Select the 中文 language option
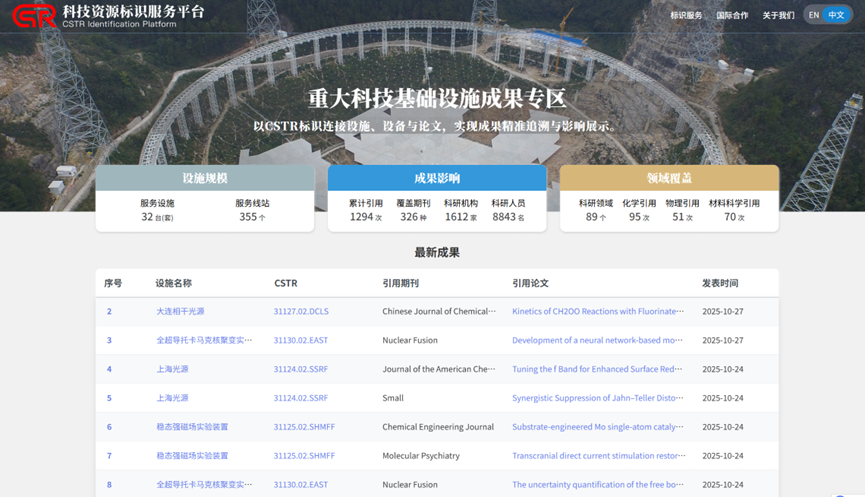Screen dimensions: 865x497 (x=837, y=15)
